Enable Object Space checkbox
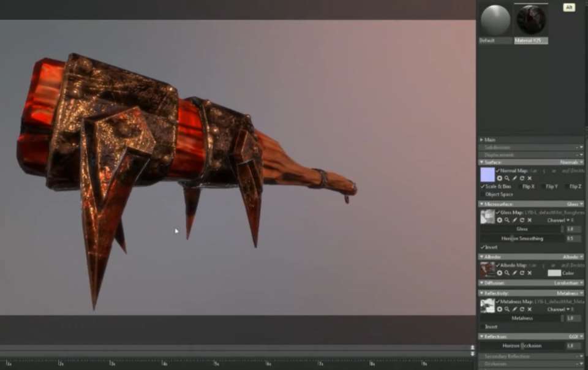 (483, 194)
